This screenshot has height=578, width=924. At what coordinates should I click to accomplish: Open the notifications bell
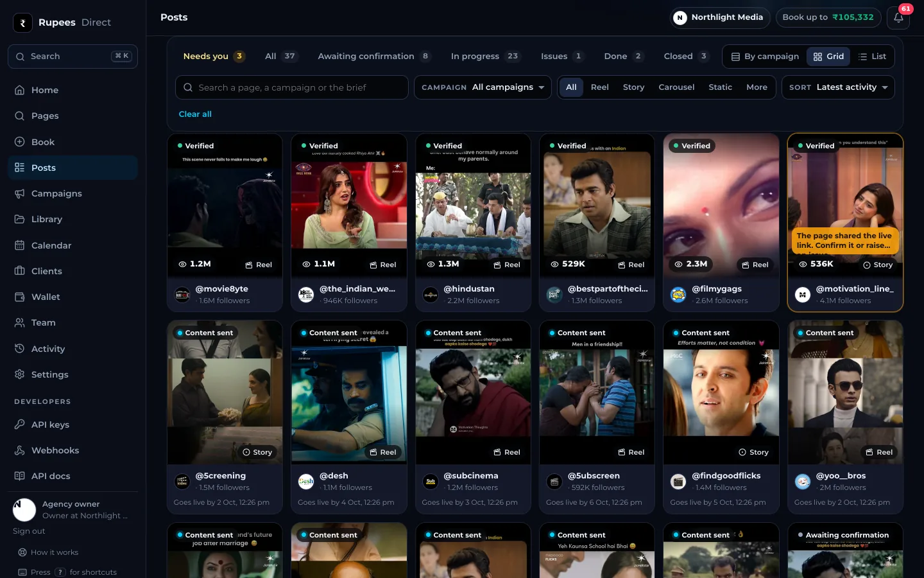(x=898, y=17)
